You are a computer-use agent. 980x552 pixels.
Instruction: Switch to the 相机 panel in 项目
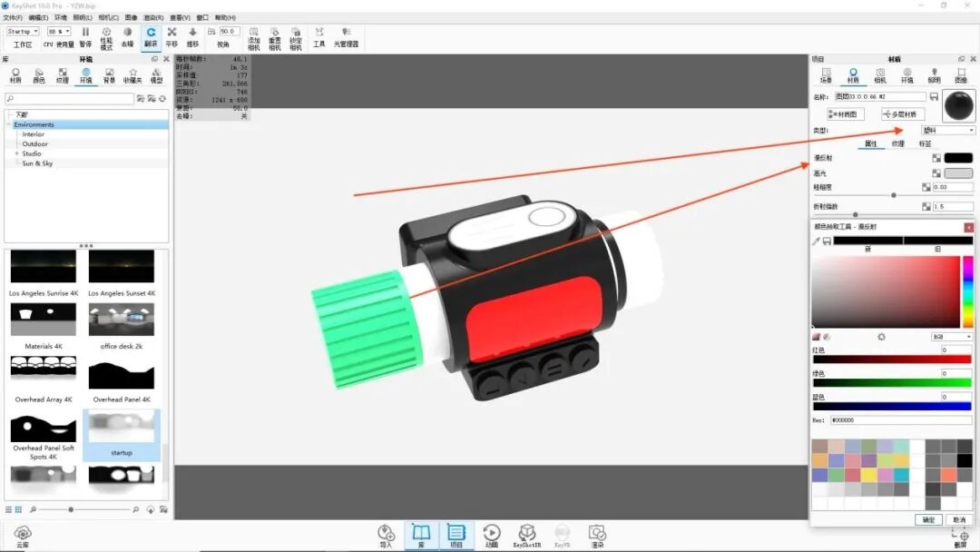tap(880, 76)
